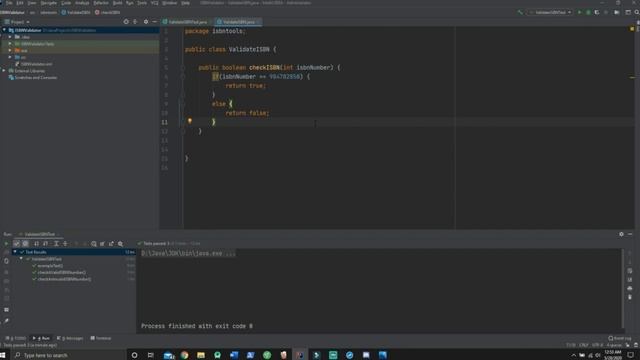Screen dimensions: 640x360
Task: Open the Event Log
Action: (620, 338)
